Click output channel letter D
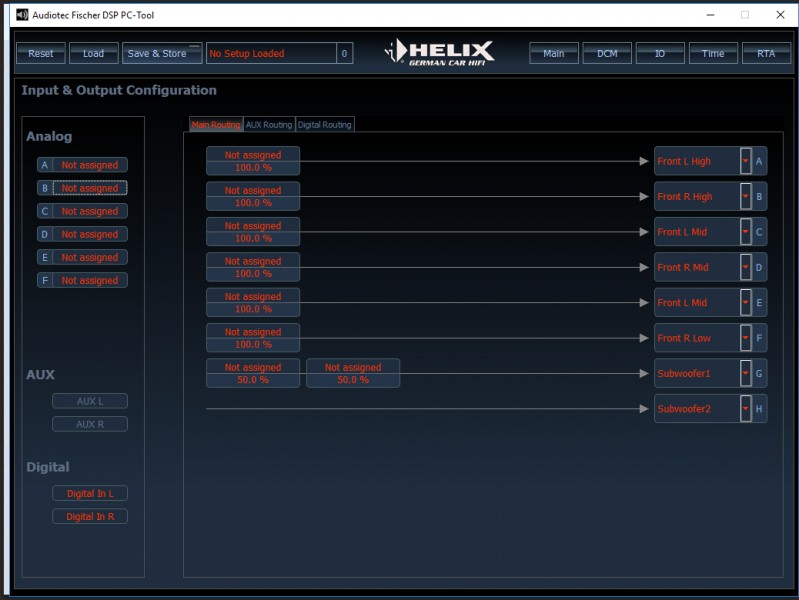Viewport: 799px width, 600px height. pyautogui.click(x=759, y=267)
